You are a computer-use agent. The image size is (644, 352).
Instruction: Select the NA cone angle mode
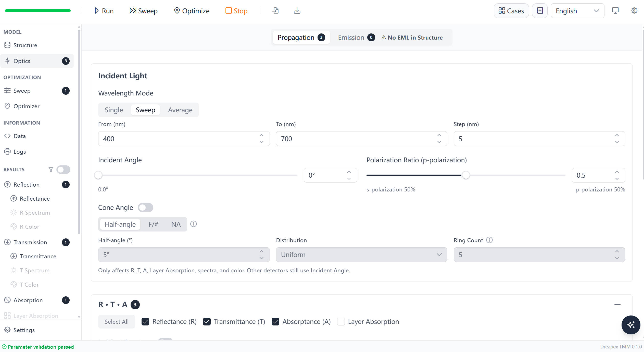point(176,224)
